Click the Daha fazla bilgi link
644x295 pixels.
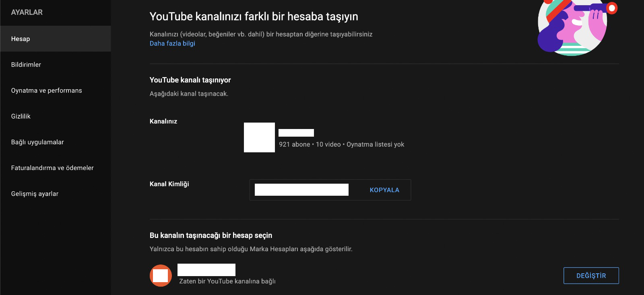(x=172, y=43)
